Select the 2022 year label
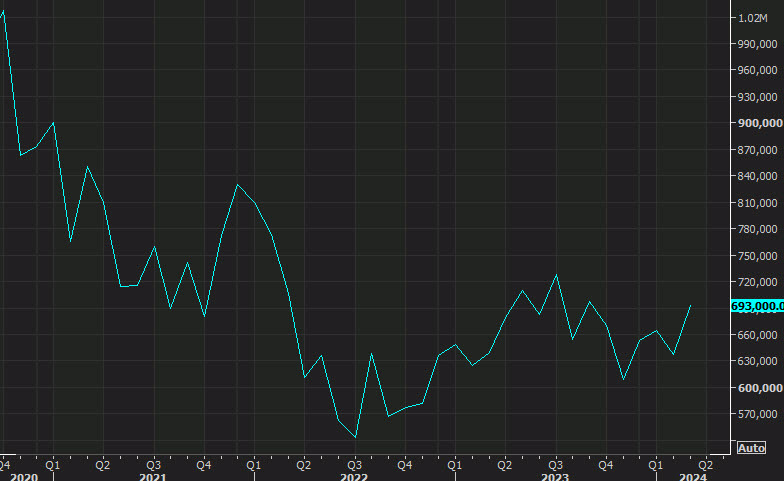The width and height of the screenshot is (784, 481). [354, 477]
